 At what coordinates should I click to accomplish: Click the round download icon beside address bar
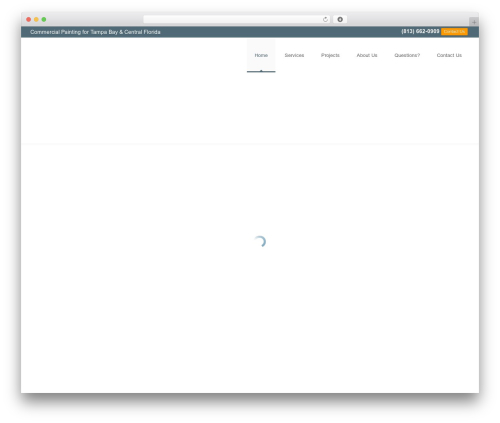coord(340,19)
